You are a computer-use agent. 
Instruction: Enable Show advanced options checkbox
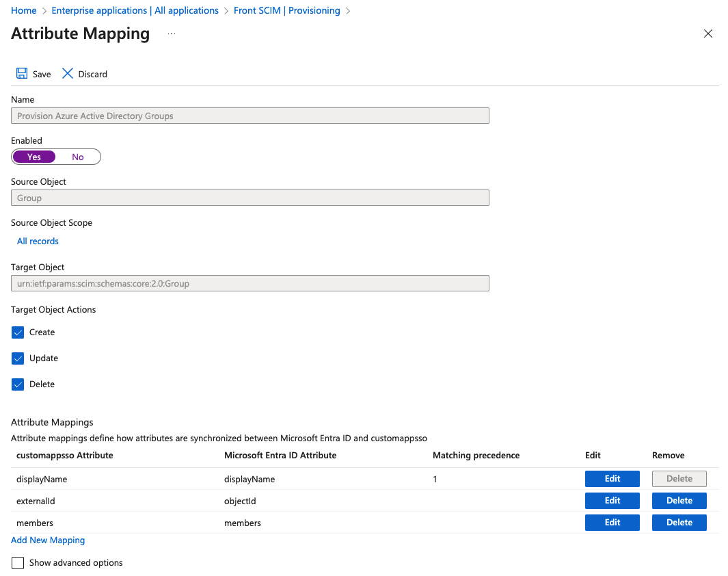click(18, 563)
